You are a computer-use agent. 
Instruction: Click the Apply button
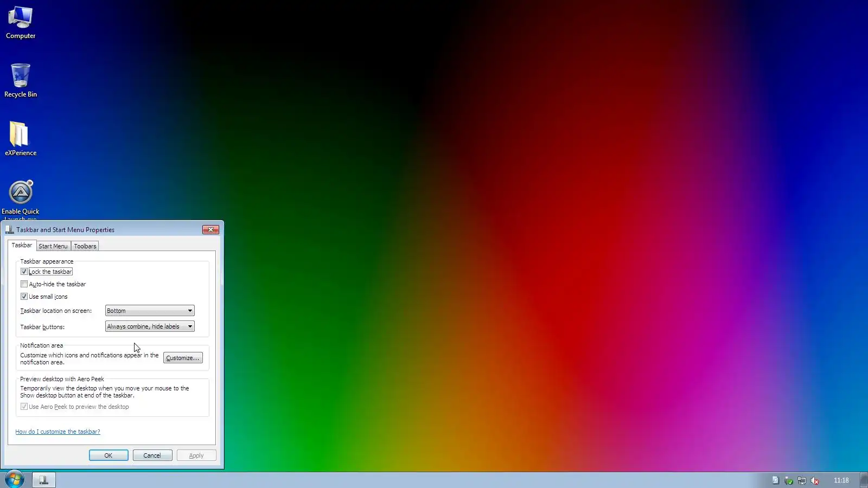click(196, 455)
